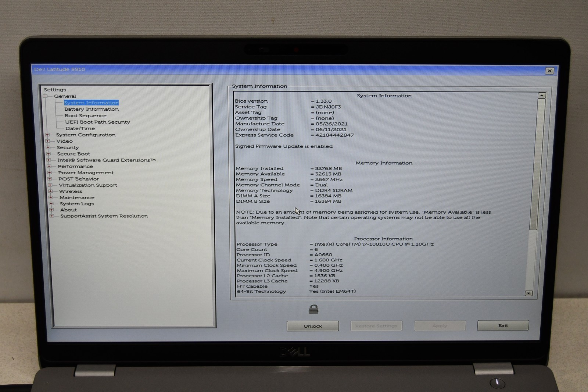Open Battery Information
Screen dimensions: 588x392
click(x=92, y=109)
